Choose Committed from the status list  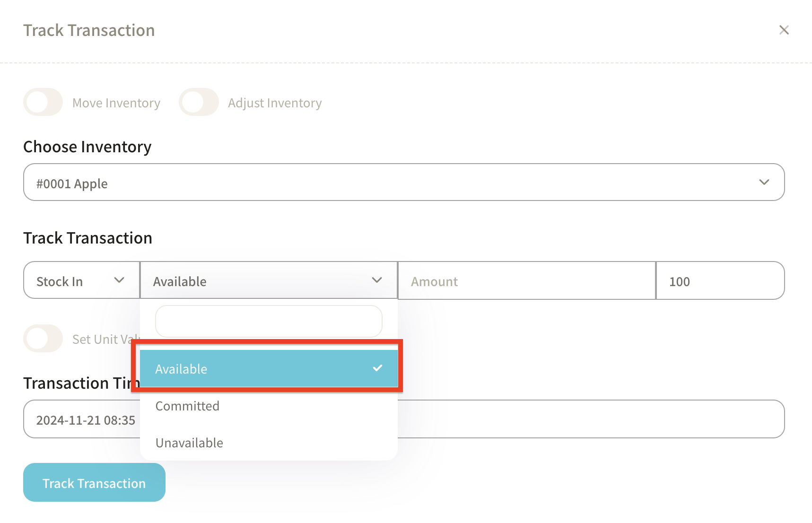(x=188, y=406)
